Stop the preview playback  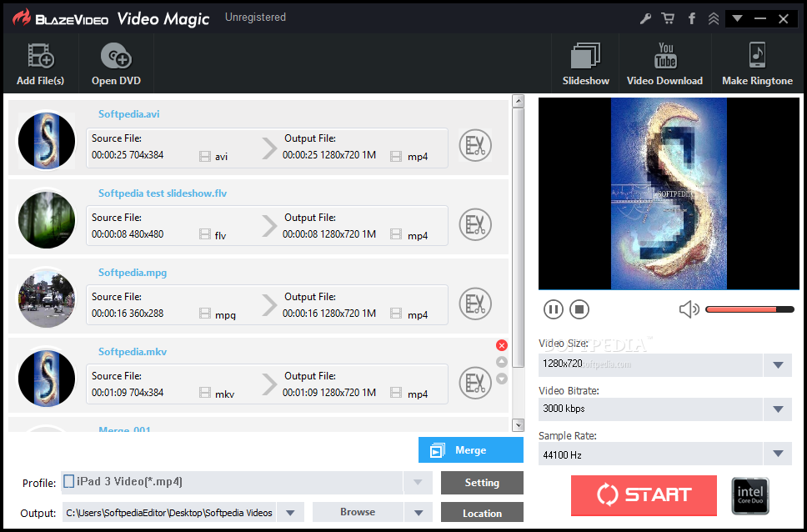(x=579, y=309)
